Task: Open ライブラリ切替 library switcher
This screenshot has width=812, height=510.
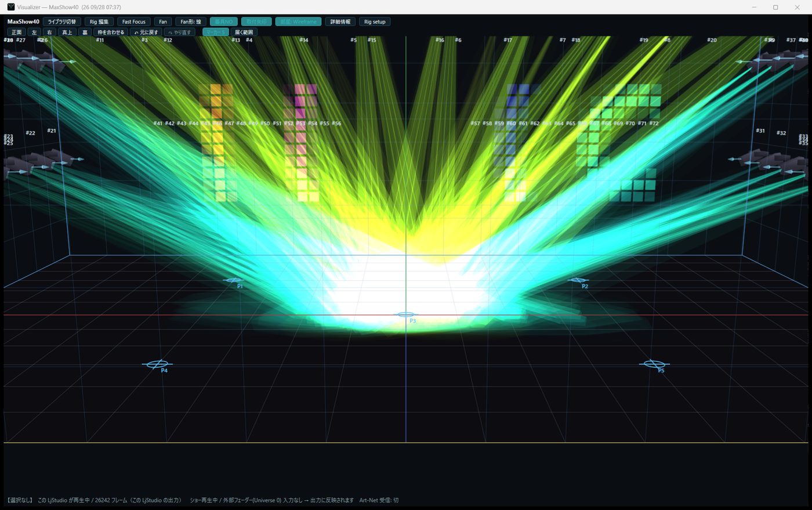Action: pos(61,21)
